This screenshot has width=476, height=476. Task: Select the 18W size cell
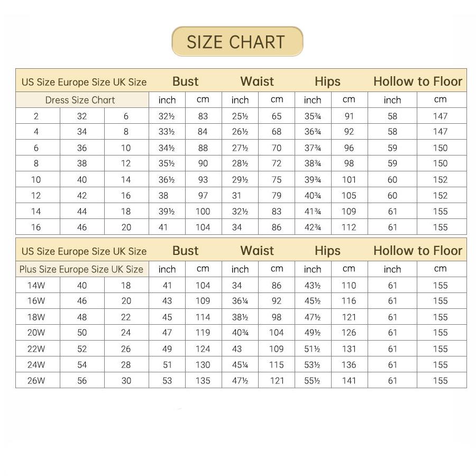(x=36, y=317)
